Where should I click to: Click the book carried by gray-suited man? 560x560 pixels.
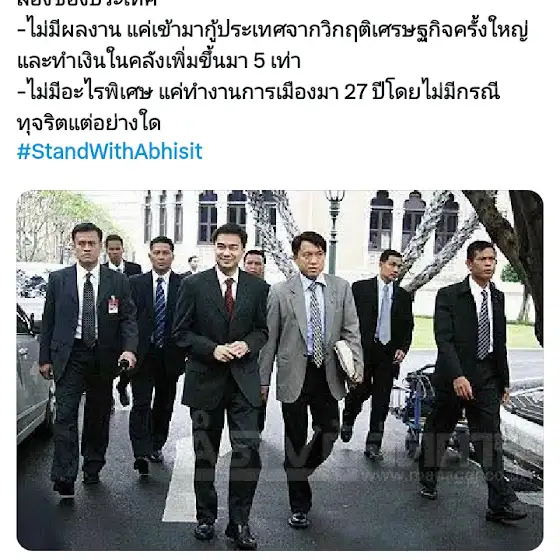pyautogui.click(x=346, y=360)
